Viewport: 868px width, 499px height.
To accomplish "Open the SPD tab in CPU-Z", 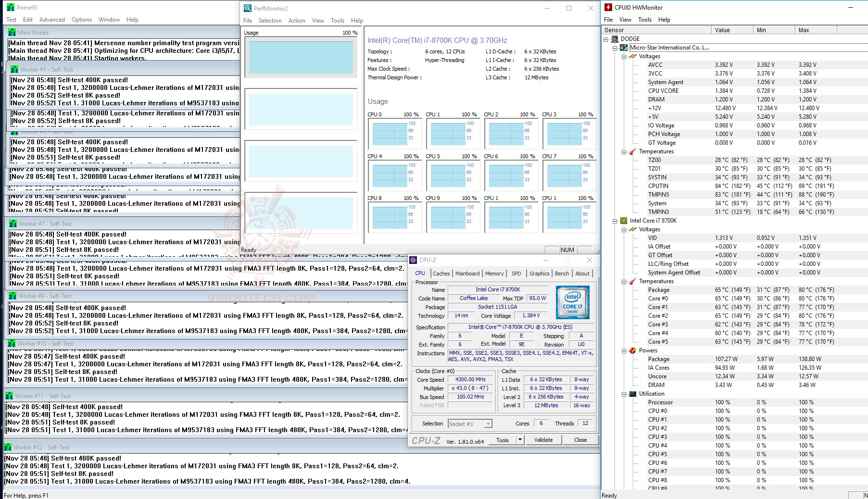I will (x=516, y=274).
